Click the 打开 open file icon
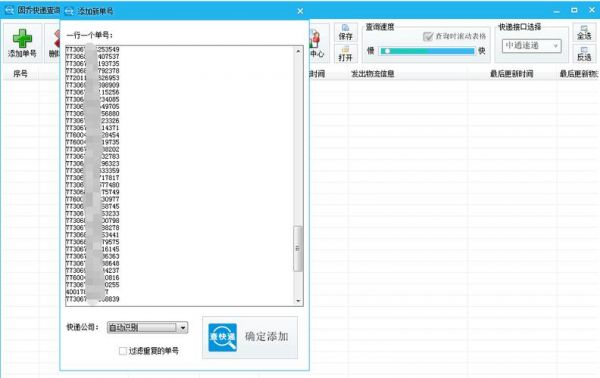Screen dimensions: 600x378 click(345, 54)
